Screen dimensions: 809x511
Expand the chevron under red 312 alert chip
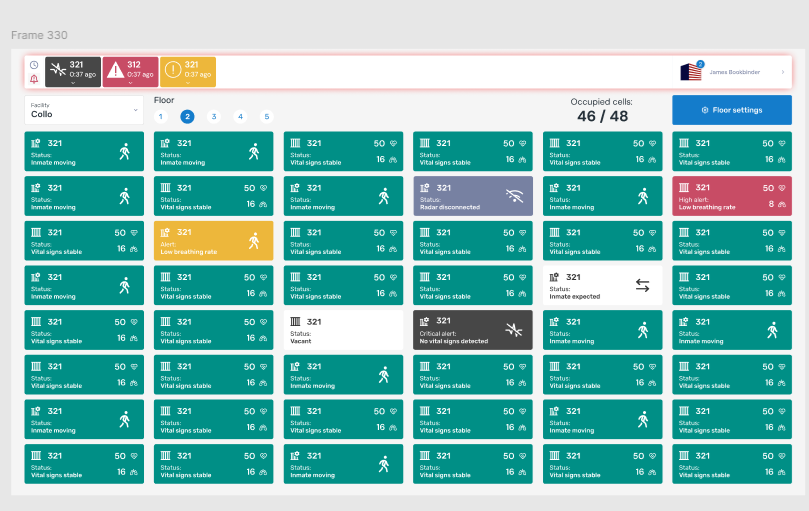click(131, 83)
